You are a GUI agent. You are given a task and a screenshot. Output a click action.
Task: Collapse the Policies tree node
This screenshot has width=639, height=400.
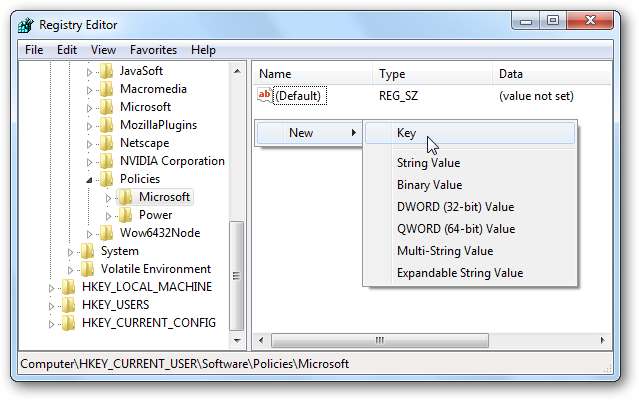click(x=90, y=179)
